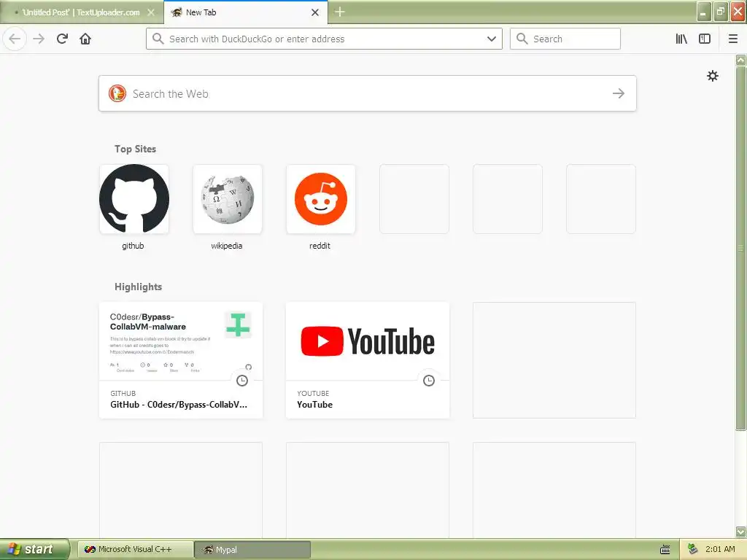The width and height of the screenshot is (747, 560).
Task: Click the GitHub - C0desr/Bypass-CollabV... title
Action: [x=179, y=404]
